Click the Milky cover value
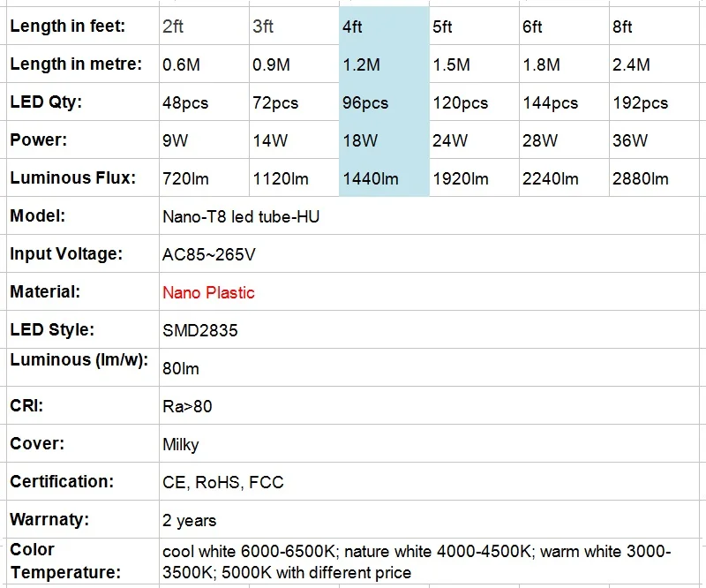Viewport: 706px width, 588px height. click(x=181, y=443)
